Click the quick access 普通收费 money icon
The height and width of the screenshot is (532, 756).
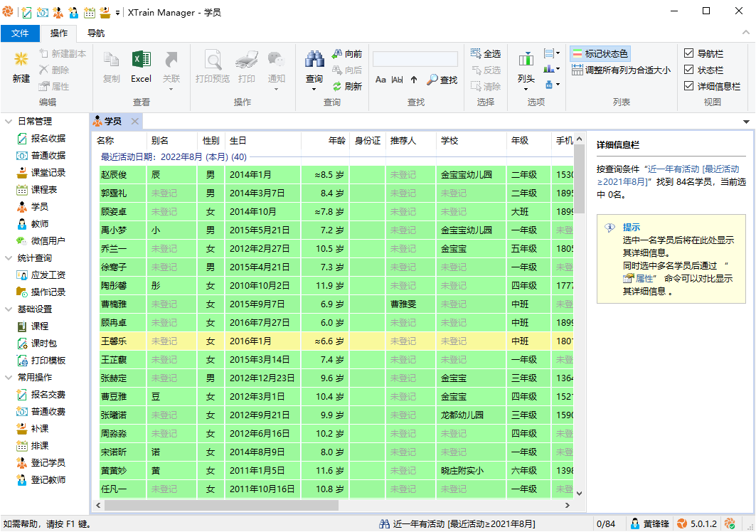click(43, 13)
